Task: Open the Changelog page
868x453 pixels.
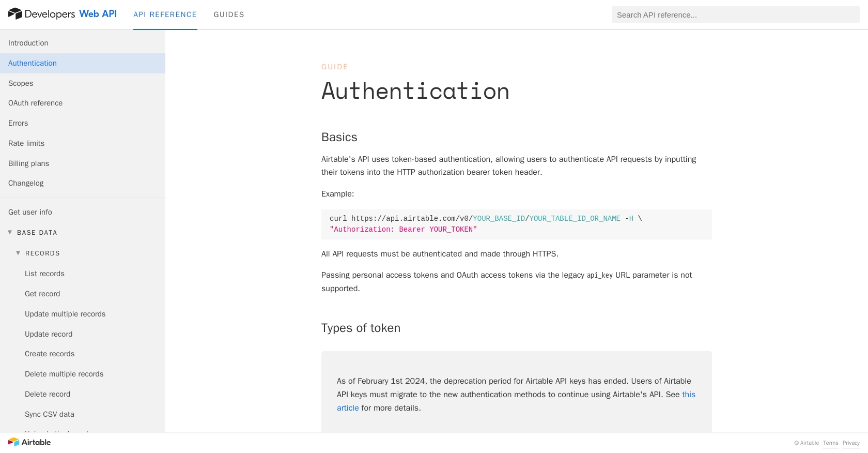Action: point(83,183)
